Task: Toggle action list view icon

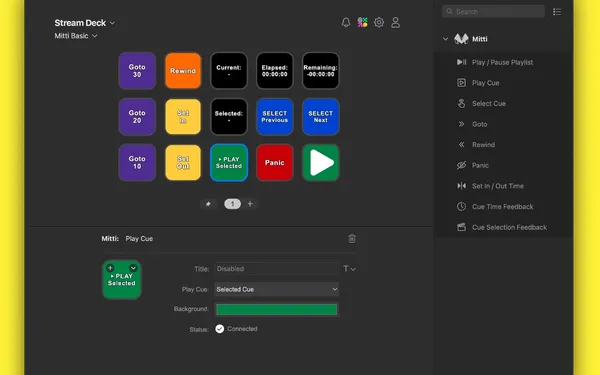Action: (x=557, y=12)
